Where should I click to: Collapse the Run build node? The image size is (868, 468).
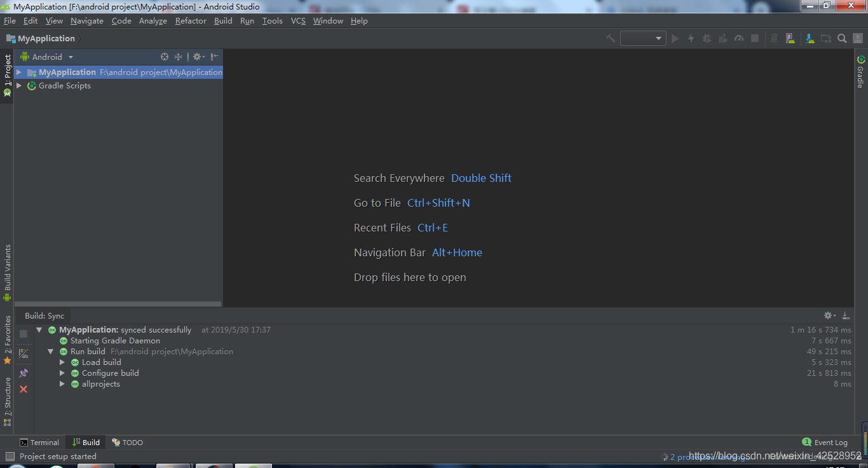[51, 352]
